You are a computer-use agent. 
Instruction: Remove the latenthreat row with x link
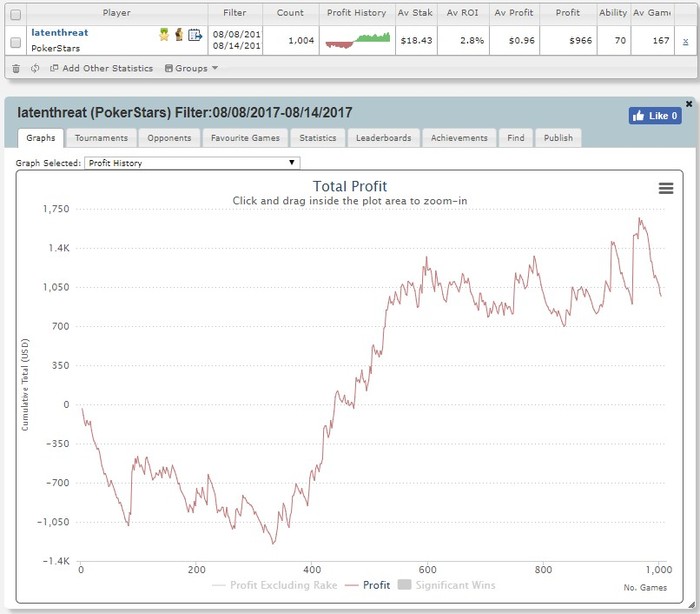click(x=685, y=42)
